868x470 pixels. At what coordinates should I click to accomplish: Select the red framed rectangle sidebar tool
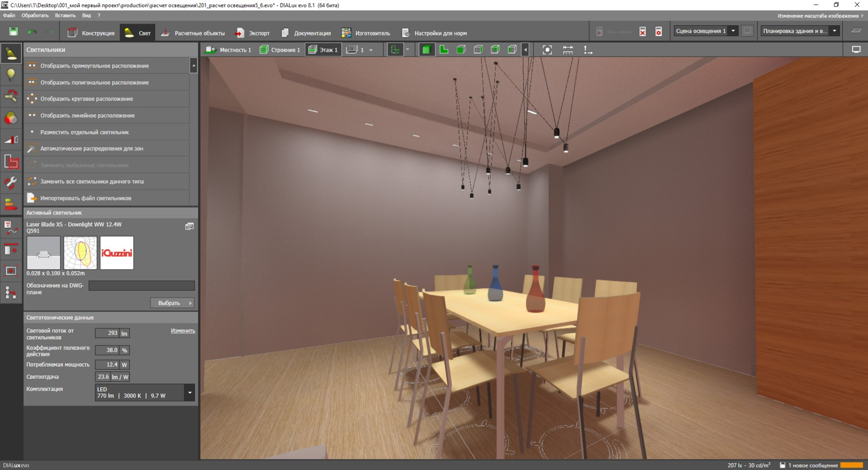(x=11, y=271)
